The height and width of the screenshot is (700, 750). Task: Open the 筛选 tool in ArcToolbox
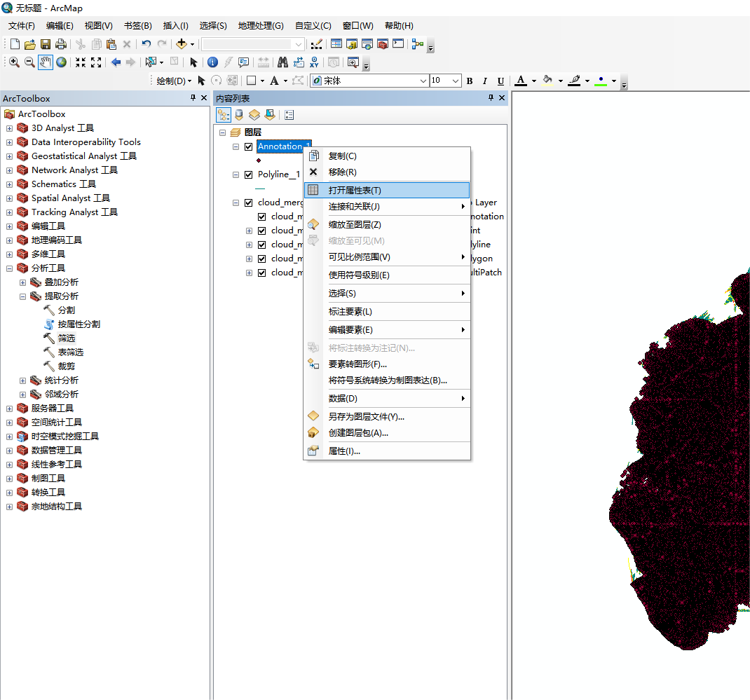coord(67,338)
